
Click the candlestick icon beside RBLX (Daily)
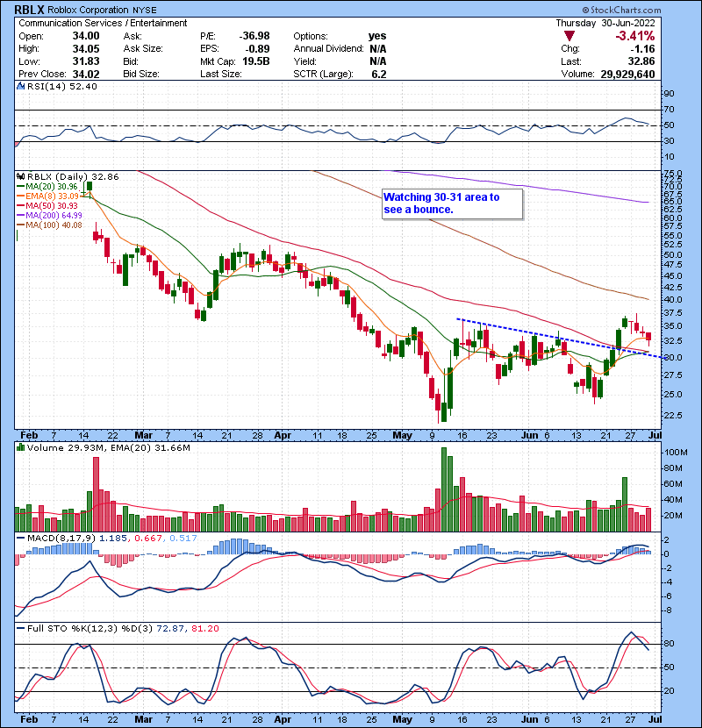(20, 177)
